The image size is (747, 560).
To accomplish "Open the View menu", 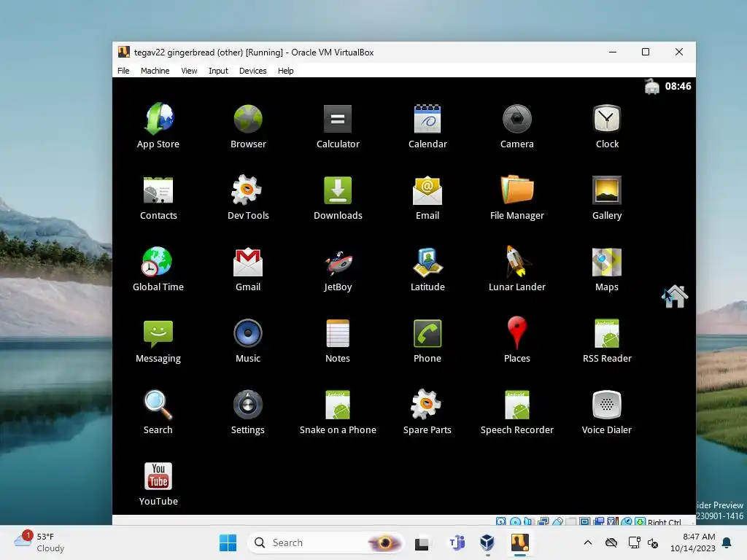I will (189, 71).
